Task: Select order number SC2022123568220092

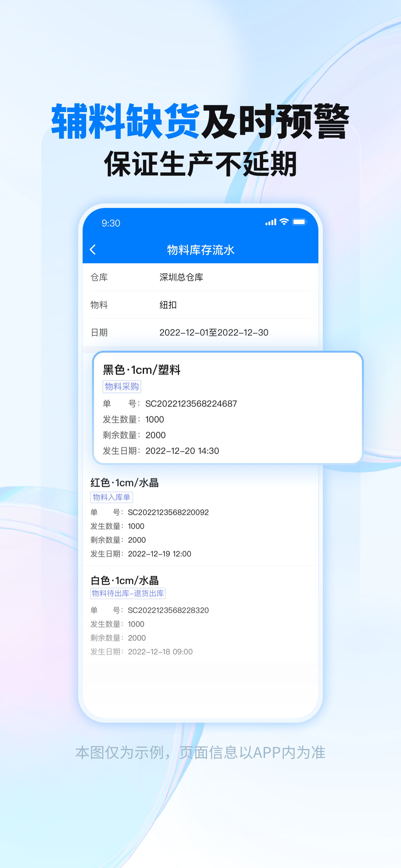Action: tap(168, 512)
